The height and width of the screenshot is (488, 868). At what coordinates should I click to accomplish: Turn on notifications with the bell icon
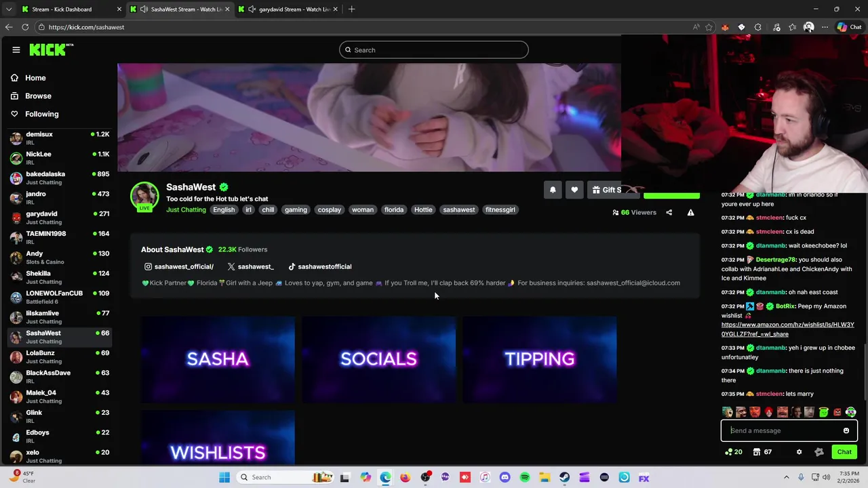pos(553,190)
